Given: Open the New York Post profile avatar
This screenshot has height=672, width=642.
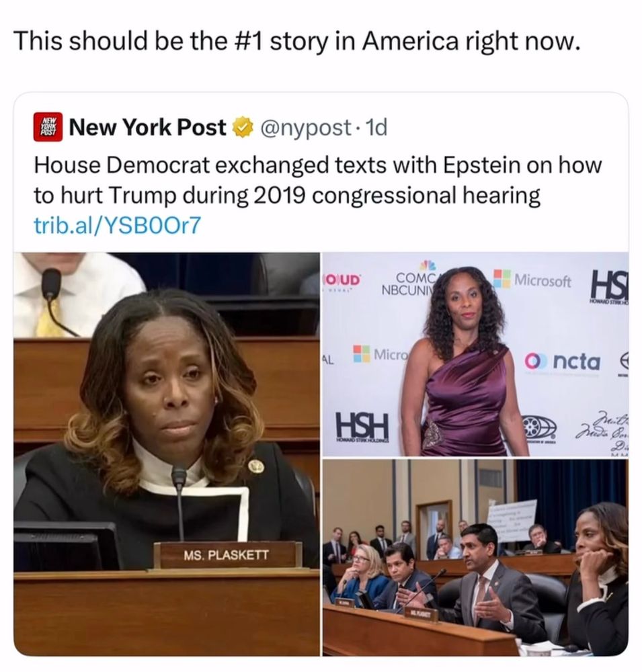Looking at the screenshot, I should click(48, 127).
